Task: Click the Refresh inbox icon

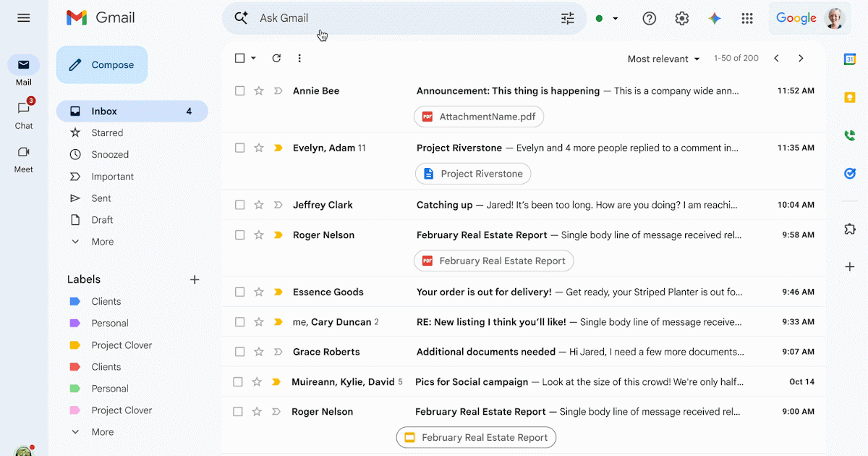Action: (x=276, y=59)
